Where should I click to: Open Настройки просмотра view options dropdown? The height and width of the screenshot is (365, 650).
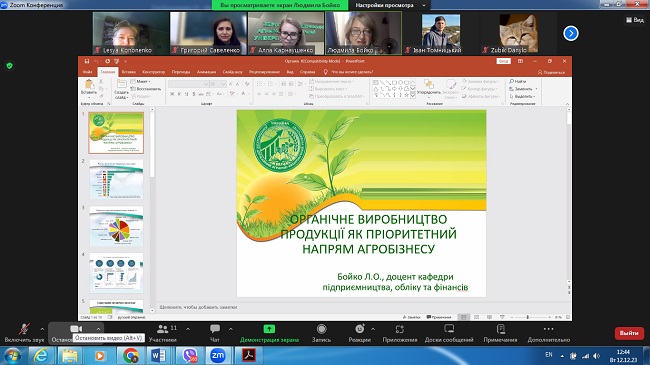390,5
